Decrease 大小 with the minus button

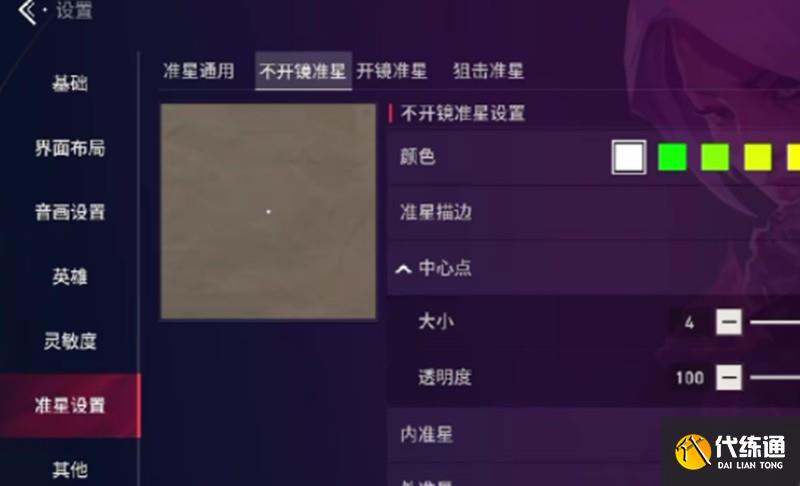(x=729, y=322)
